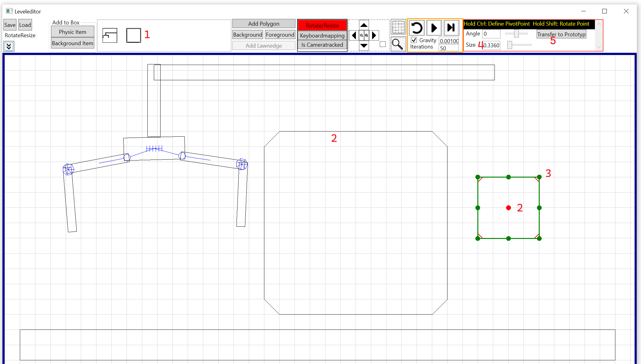Screen dimensions: 641x364
Task: Click the restart simulation circular arrow
Action: click(417, 28)
